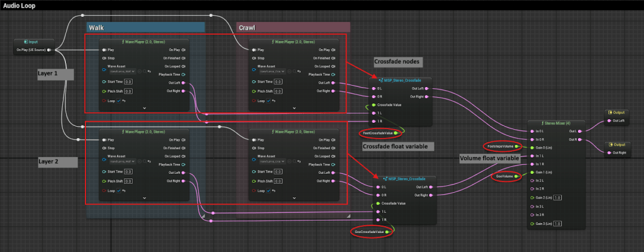Select the Stereo Mixer (4) node title
The height and width of the screenshot is (252, 644).
pyautogui.click(x=556, y=123)
